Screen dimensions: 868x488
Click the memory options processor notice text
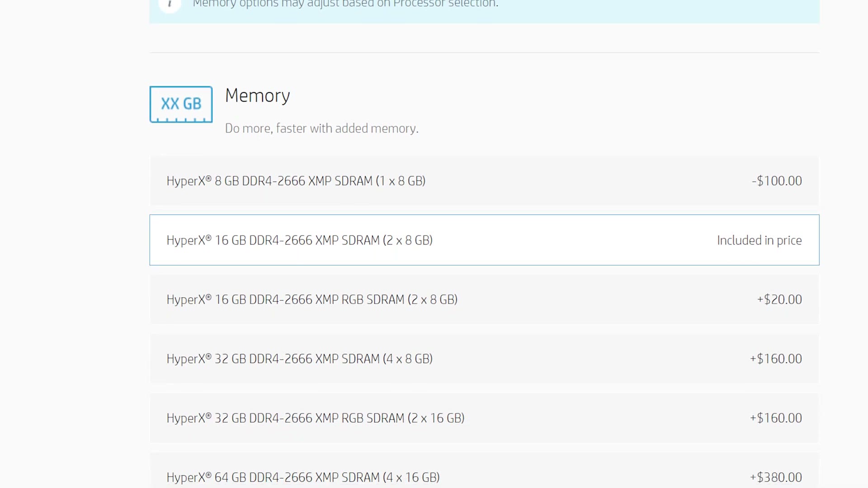(345, 4)
